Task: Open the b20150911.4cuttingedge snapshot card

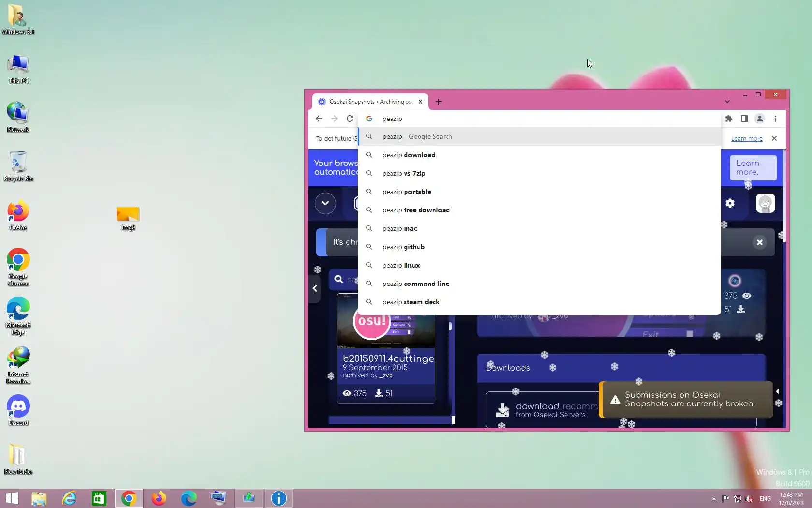Action: click(x=386, y=348)
